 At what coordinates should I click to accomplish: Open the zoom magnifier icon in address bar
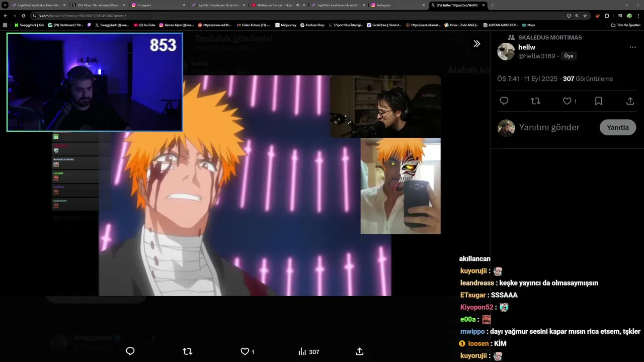click(577, 16)
